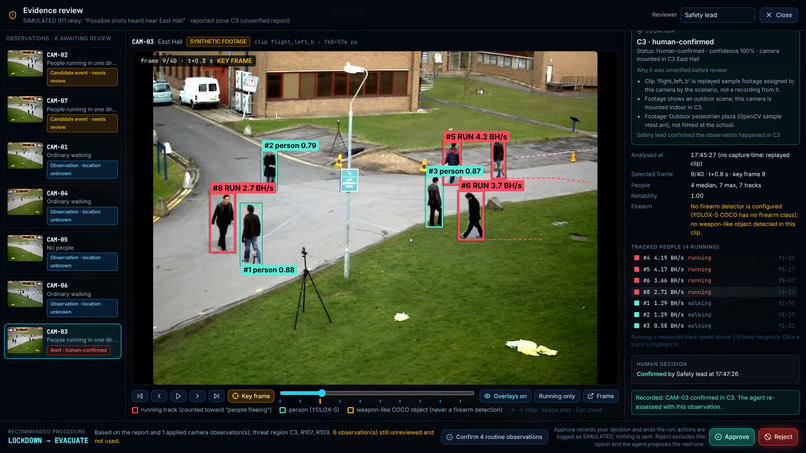Click the #1 person 0.88 detection label
Image resolution: width=806 pixels, height=453 pixels.
point(269,270)
